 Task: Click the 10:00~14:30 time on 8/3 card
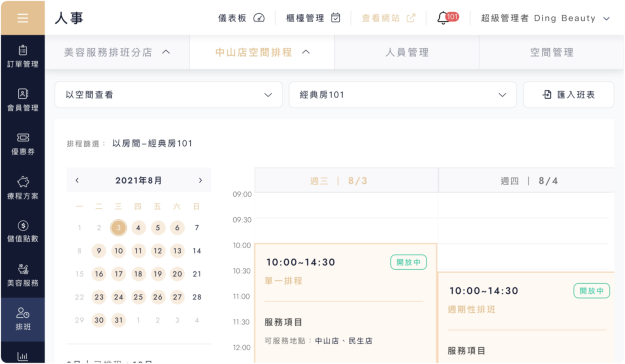pos(301,262)
